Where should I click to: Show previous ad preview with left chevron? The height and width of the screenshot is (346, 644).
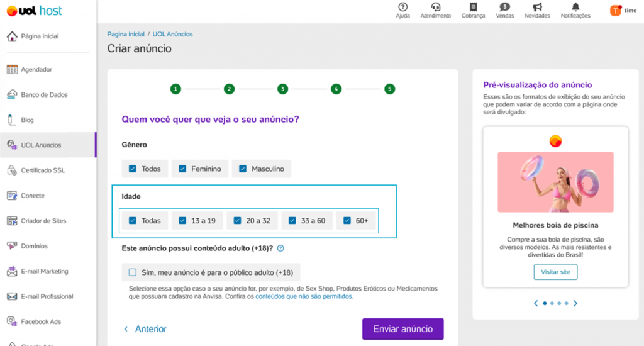click(x=536, y=303)
